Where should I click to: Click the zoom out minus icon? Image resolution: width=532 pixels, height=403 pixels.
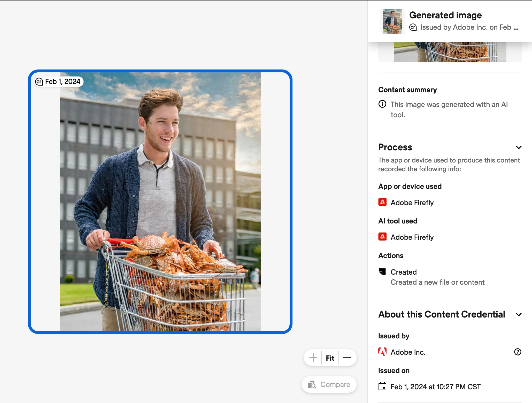pyautogui.click(x=347, y=358)
